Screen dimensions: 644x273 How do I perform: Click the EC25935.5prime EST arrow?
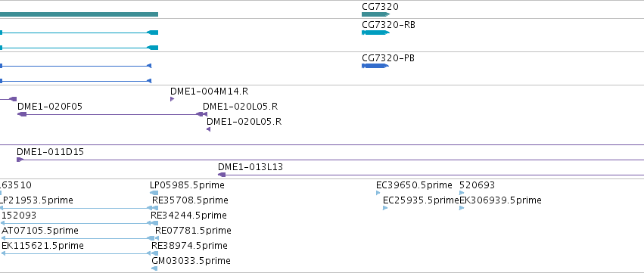pos(385,208)
